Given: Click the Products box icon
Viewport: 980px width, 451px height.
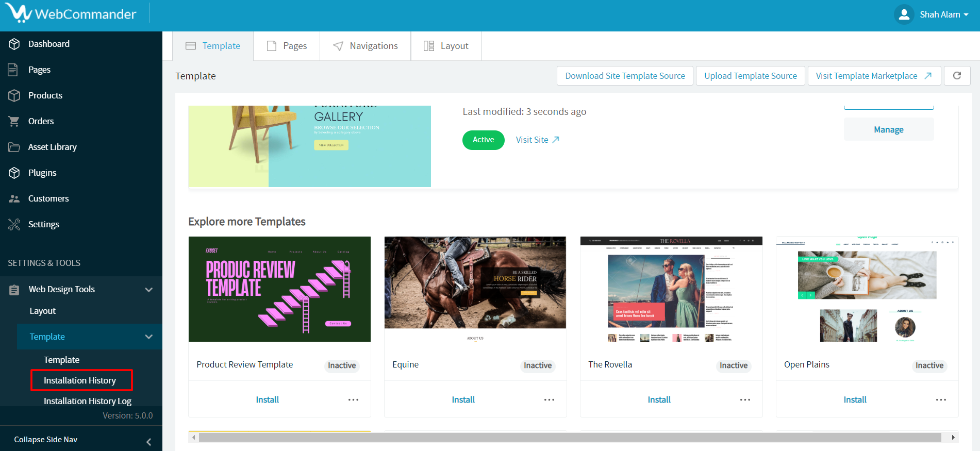Looking at the screenshot, I should 14,95.
